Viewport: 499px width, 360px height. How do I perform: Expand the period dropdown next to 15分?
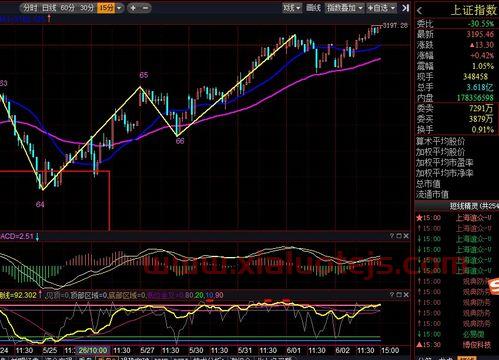tap(120, 8)
